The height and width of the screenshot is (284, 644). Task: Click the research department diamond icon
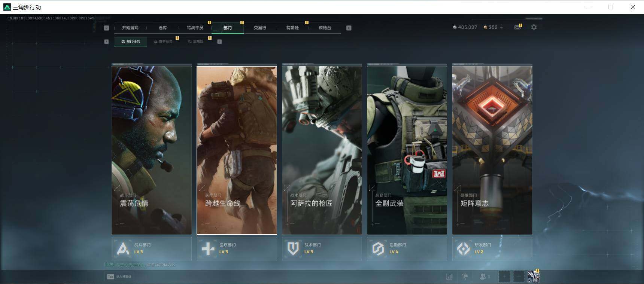tap(464, 248)
